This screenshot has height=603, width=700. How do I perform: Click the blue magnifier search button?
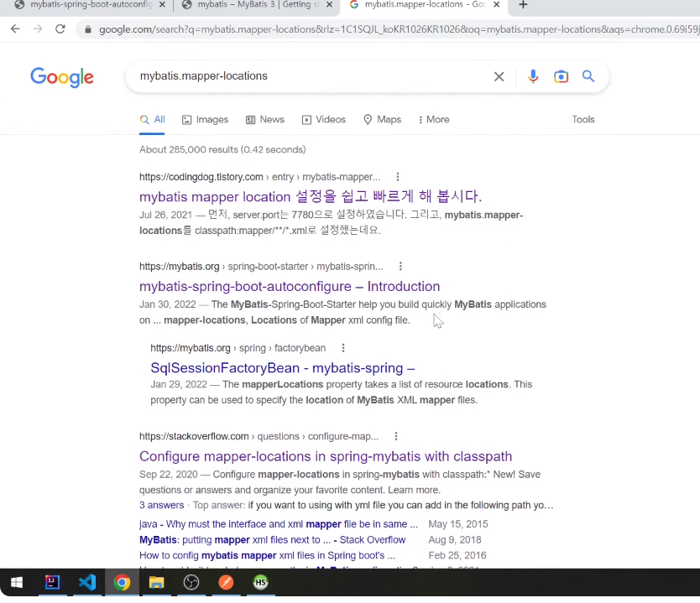588,76
